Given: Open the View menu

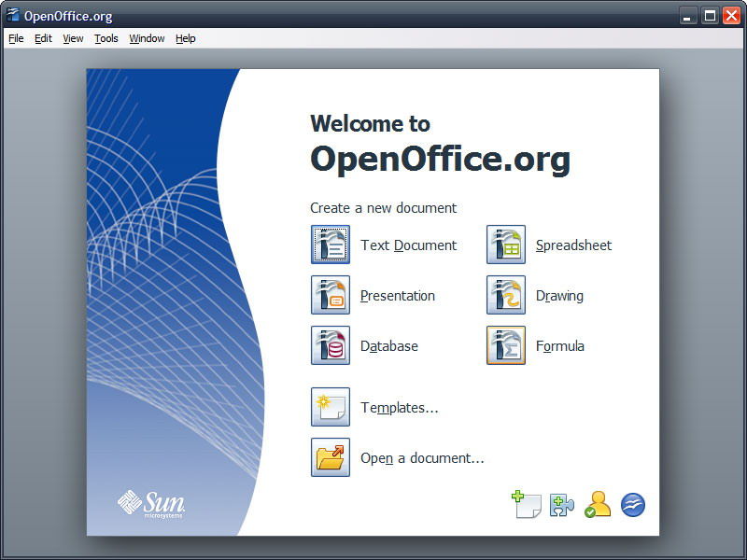Looking at the screenshot, I should (72, 38).
